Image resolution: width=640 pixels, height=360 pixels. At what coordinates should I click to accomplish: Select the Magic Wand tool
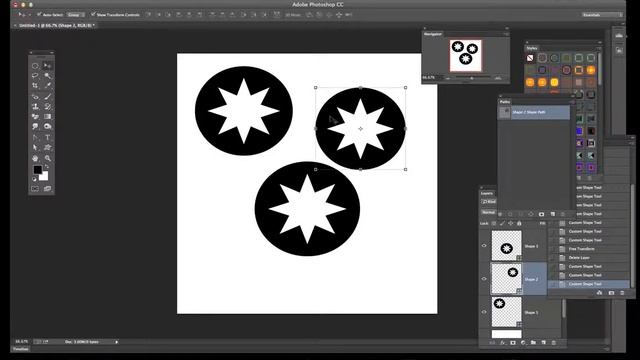[48, 76]
